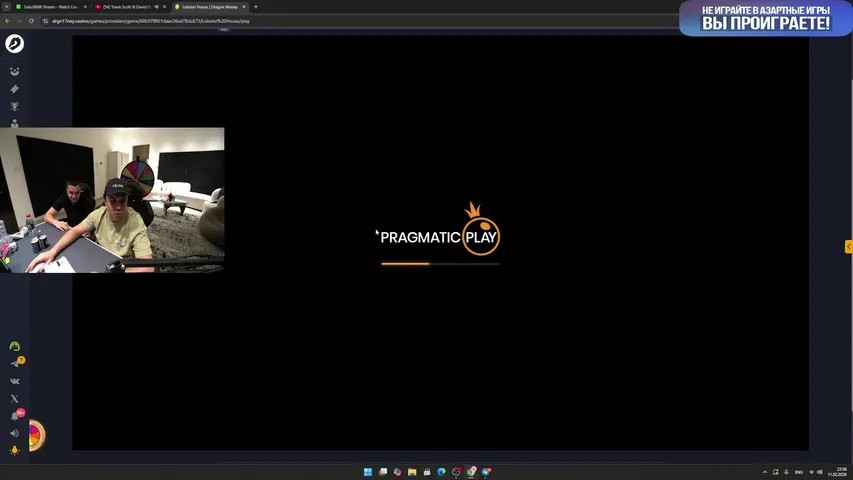Click the bonus wheel icon at bottom left

[35, 434]
